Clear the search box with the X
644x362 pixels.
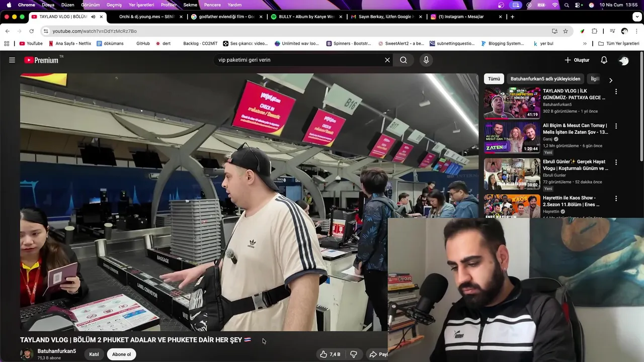click(387, 60)
